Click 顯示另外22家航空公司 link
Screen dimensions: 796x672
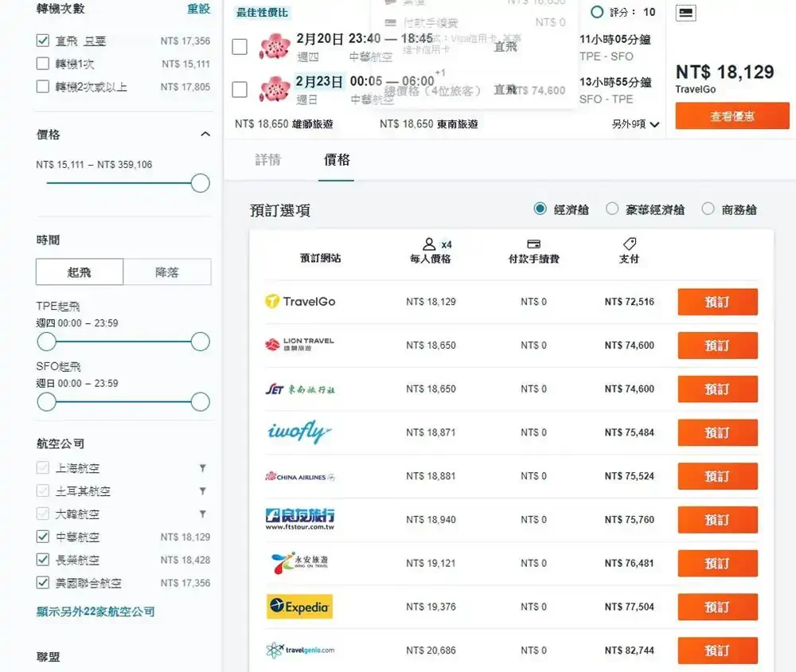[x=96, y=611]
